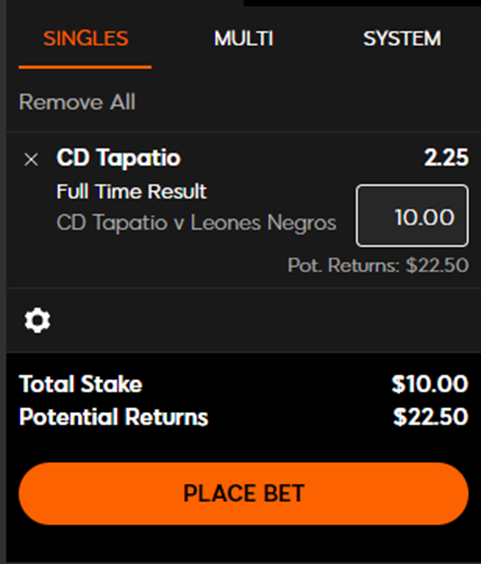Focus the 10.00 stake input field
Screen dimensions: 481x564
[x=412, y=216]
